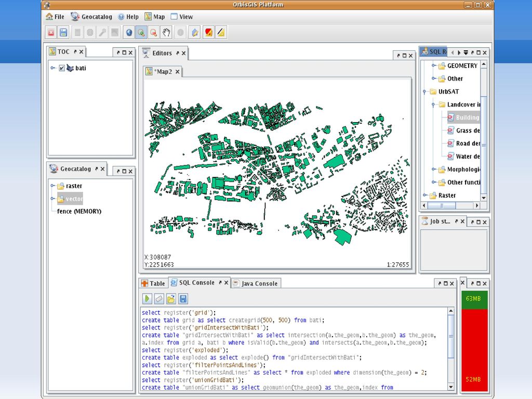Collapse the UrbSAT folder node
This screenshot has width=532, height=399.
coord(424,91)
